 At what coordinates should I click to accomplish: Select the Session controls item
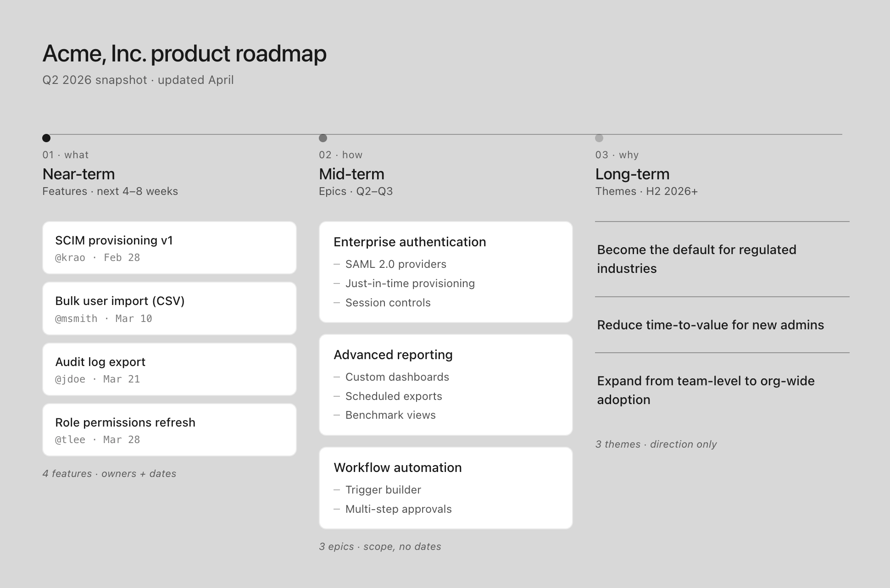[x=388, y=303]
